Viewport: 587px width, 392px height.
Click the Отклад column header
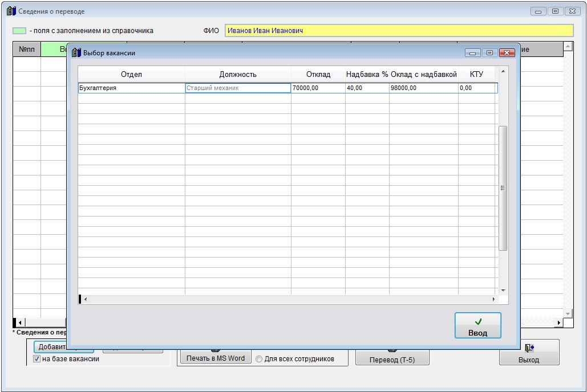pyautogui.click(x=318, y=75)
